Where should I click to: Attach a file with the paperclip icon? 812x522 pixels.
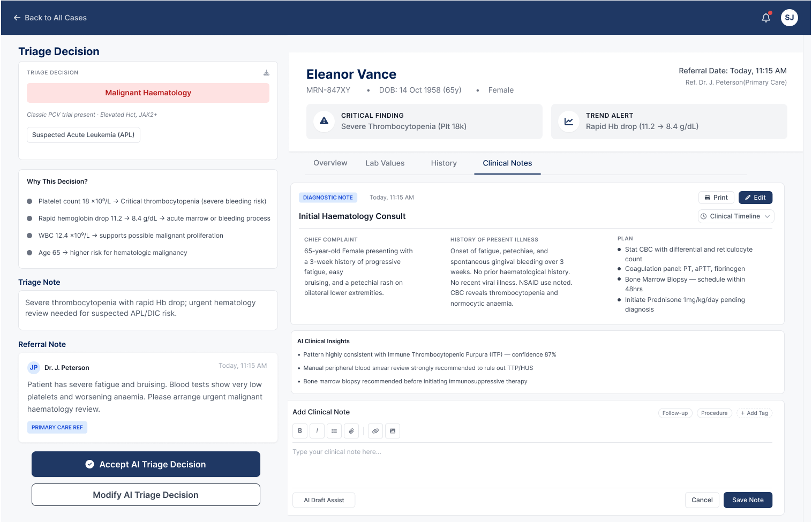click(351, 431)
